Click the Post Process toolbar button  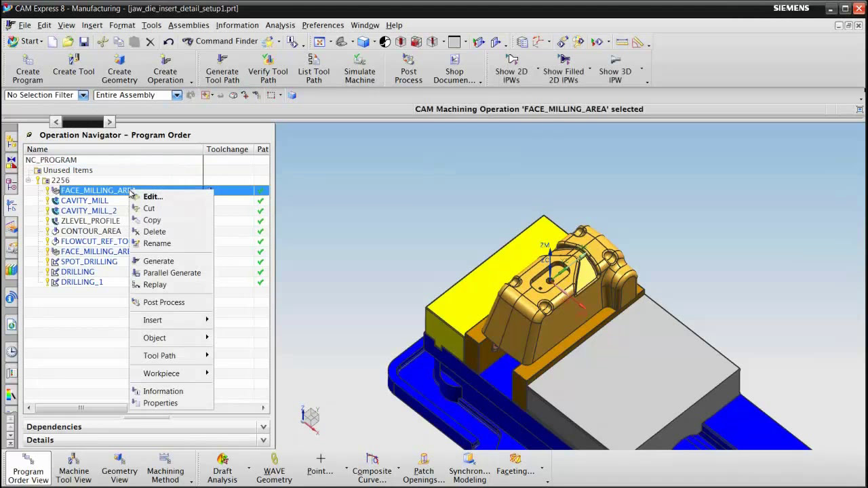coord(408,69)
